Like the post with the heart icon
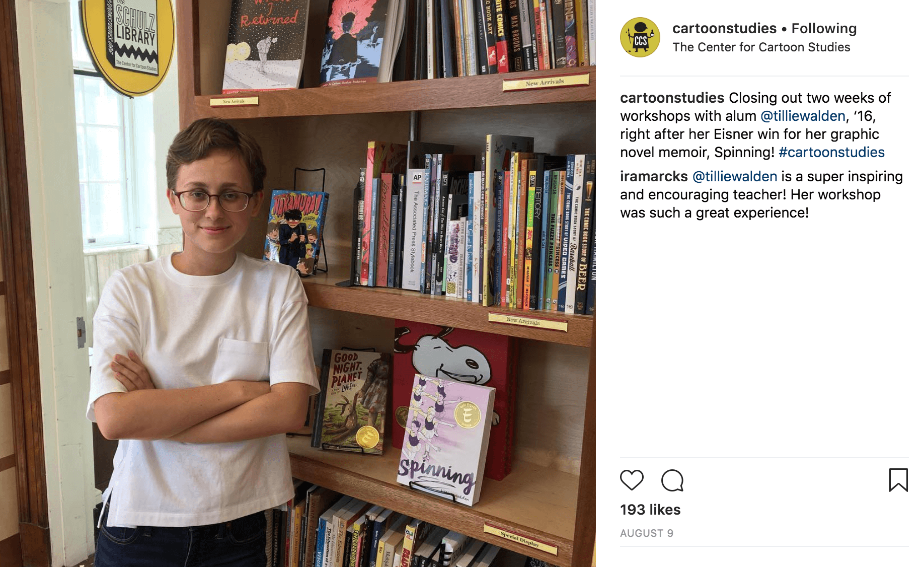 coord(632,480)
